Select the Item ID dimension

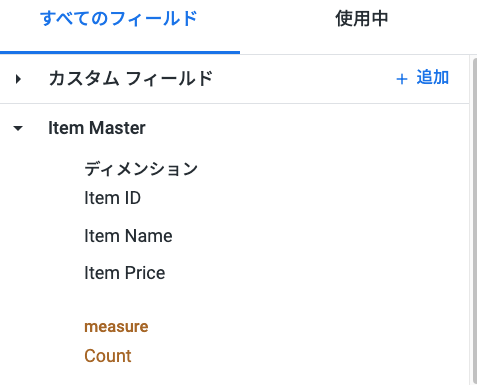[x=112, y=198]
